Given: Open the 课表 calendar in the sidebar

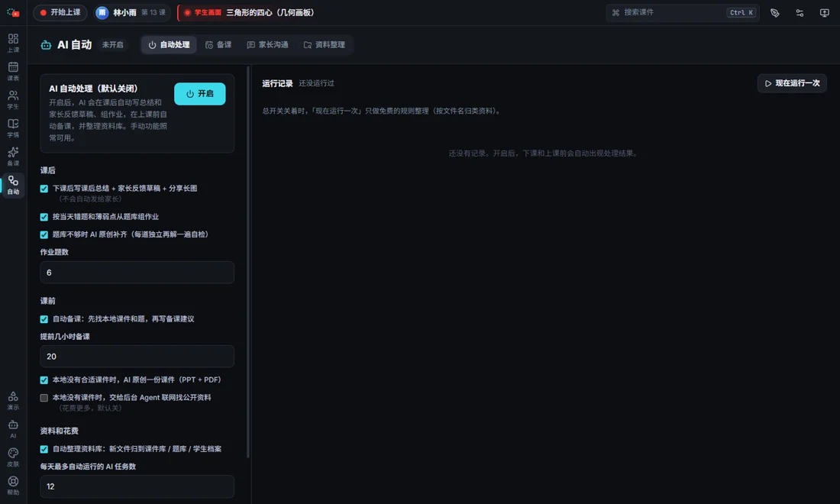Looking at the screenshot, I should tap(13, 71).
